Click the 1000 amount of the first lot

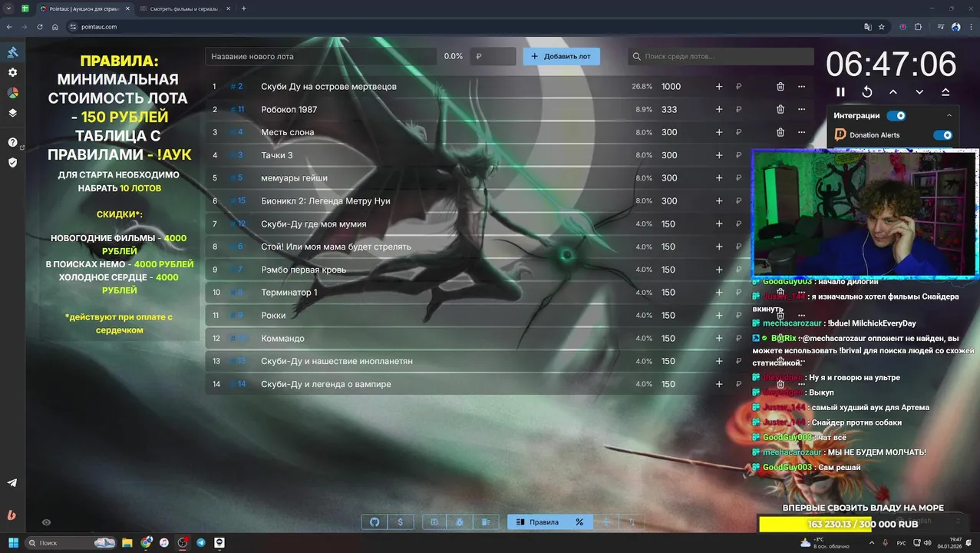pyautogui.click(x=671, y=87)
